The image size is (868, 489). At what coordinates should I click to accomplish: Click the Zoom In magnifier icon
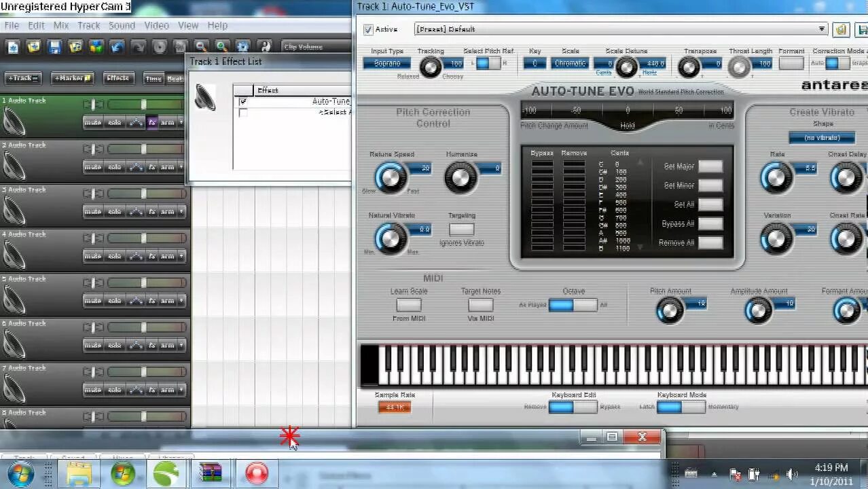(222, 47)
